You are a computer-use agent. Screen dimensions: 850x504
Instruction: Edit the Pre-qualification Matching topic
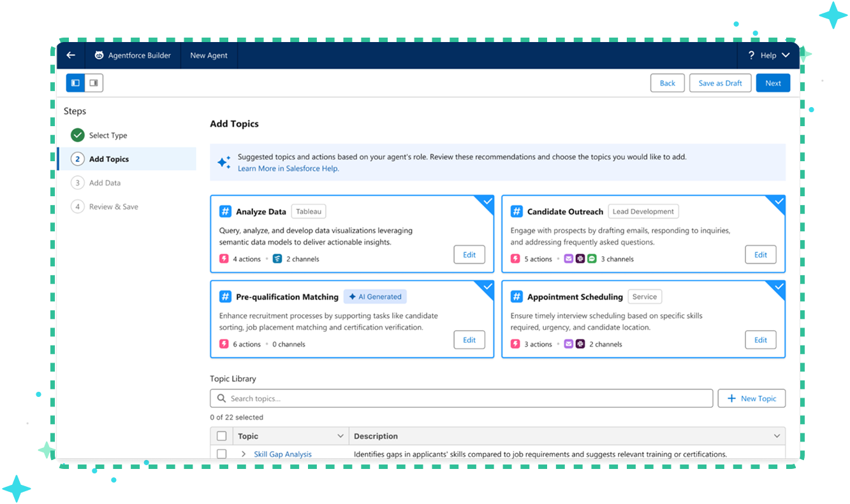469,340
